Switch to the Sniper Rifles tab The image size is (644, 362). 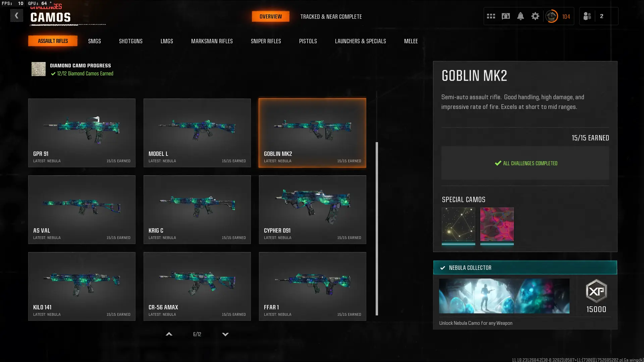(266, 41)
